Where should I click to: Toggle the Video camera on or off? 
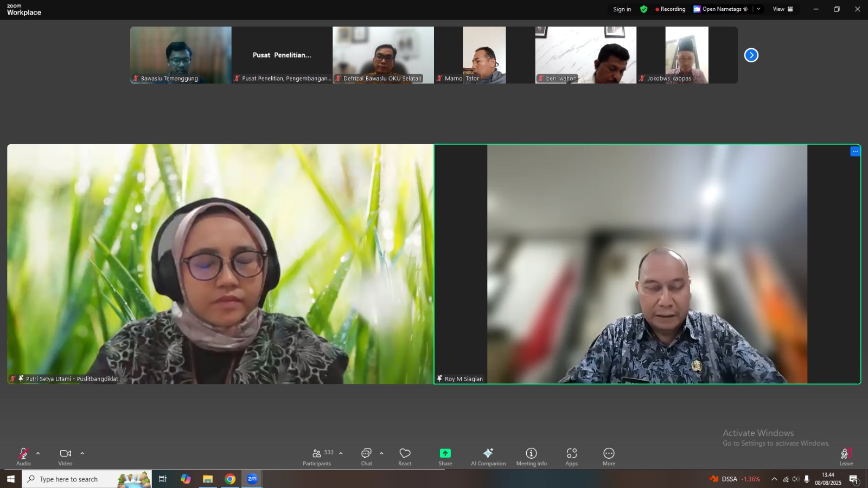coord(65,457)
